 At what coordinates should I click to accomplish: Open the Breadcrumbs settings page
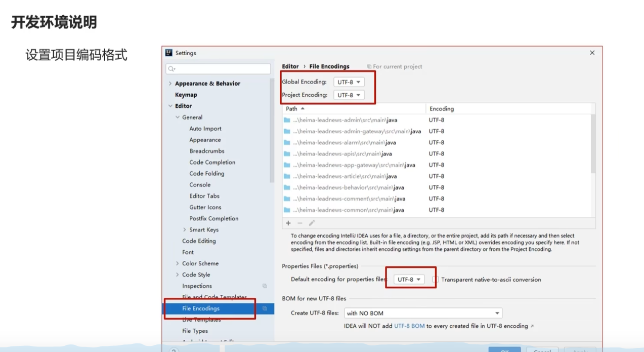coord(207,151)
